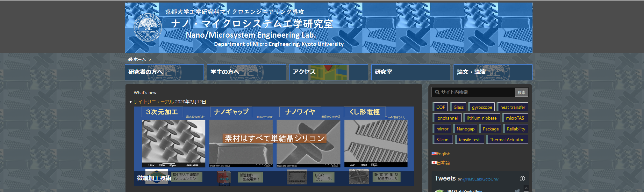This screenshot has width=644, height=192.
Task: Select the Package tag
Action: [x=490, y=129]
